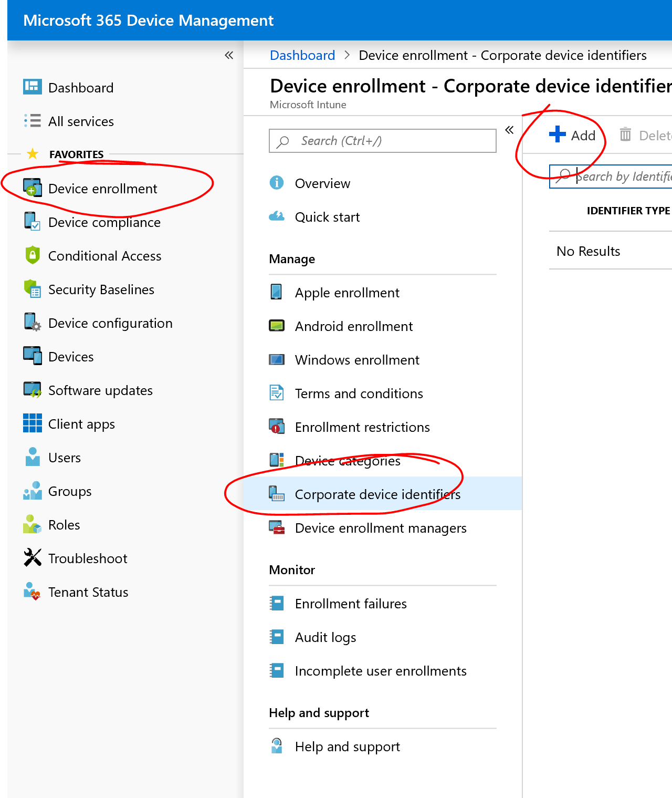Click the Apple enrollment icon
The height and width of the screenshot is (798, 672).
[x=277, y=292]
